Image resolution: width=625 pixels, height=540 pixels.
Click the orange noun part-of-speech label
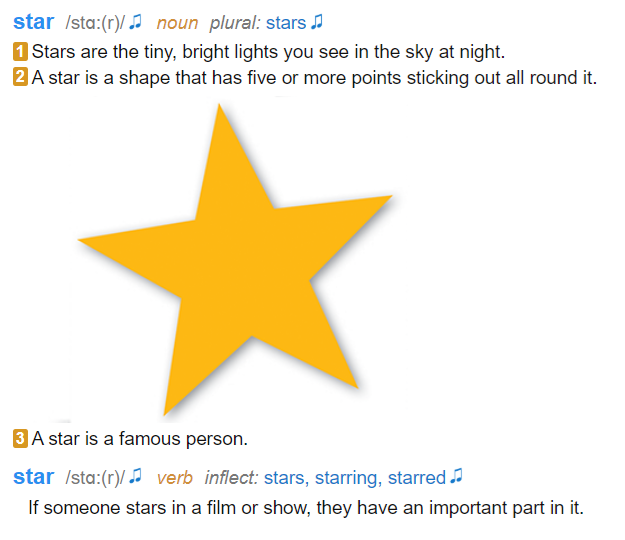[177, 23]
